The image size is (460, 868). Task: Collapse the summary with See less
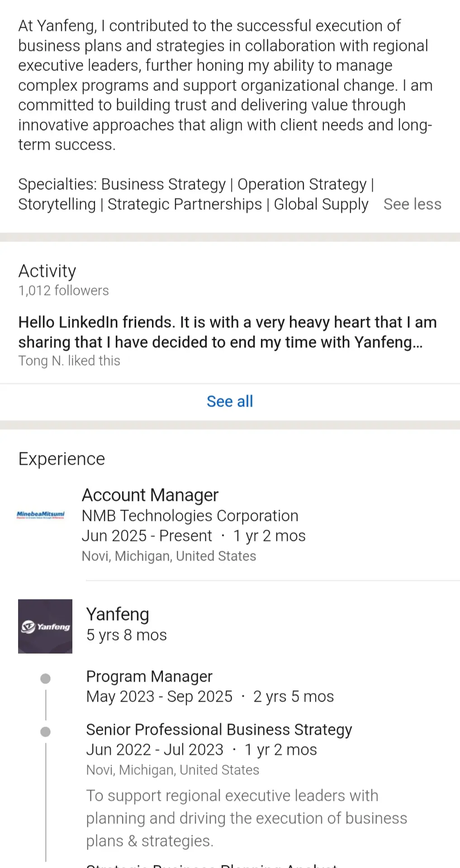412,204
